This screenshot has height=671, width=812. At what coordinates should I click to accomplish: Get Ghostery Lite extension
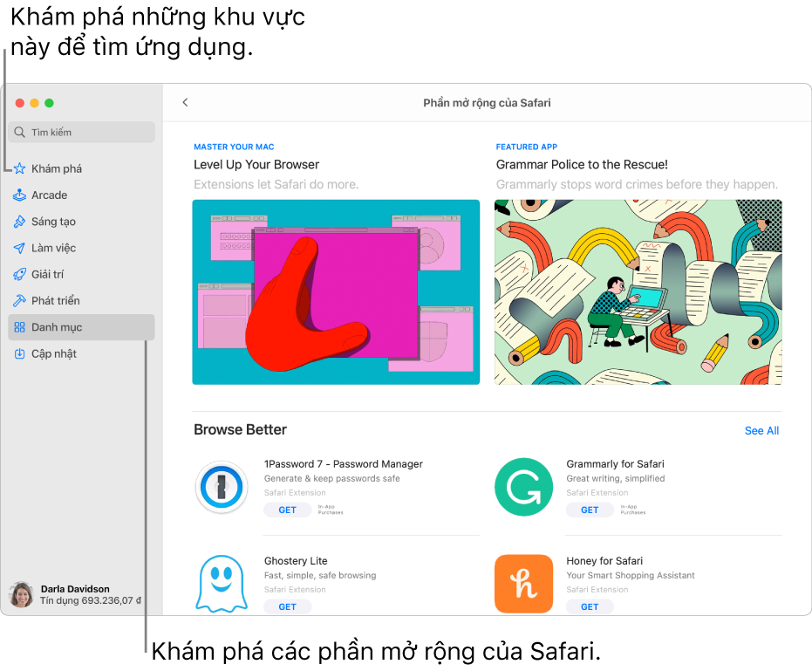288,606
